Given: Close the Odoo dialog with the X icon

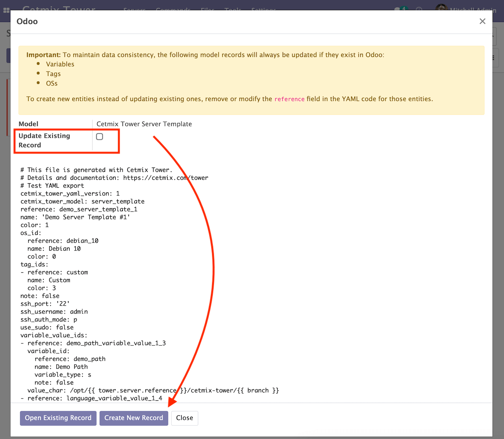Looking at the screenshot, I should 482,21.
